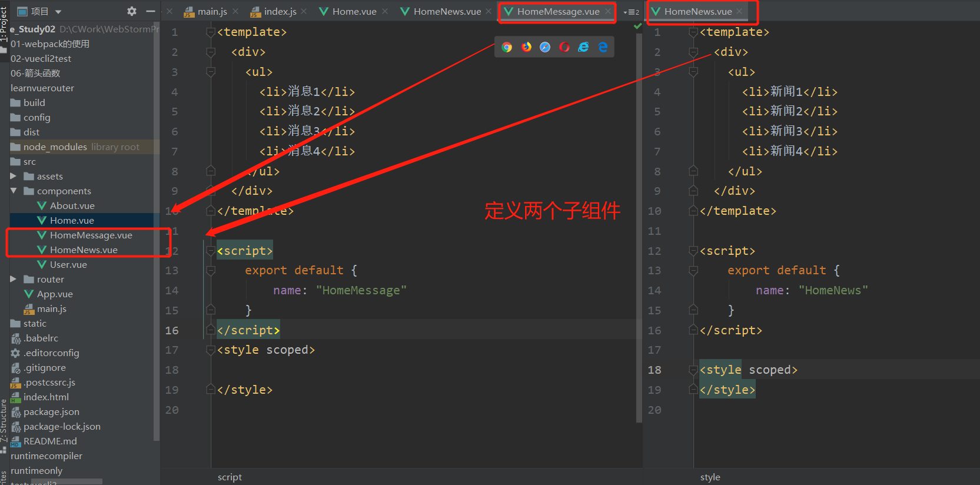Select learnvuerouter project folder

click(x=42, y=88)
